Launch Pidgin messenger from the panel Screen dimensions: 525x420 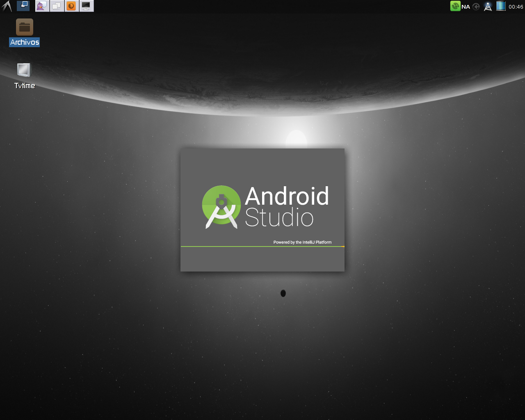(x=42, y=6)
